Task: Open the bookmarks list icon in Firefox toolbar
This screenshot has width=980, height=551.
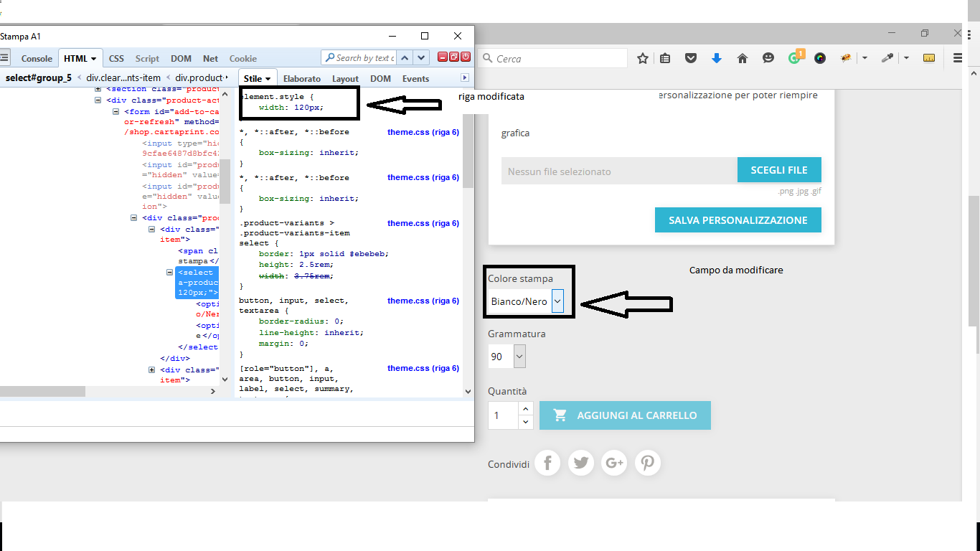Action: tap(665, 58)
